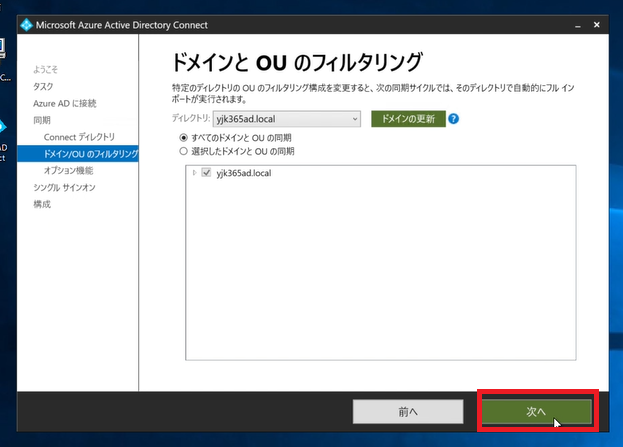Click the blue help question mark icon
Viewport: 623px width, 447px height.
point(453,119)
